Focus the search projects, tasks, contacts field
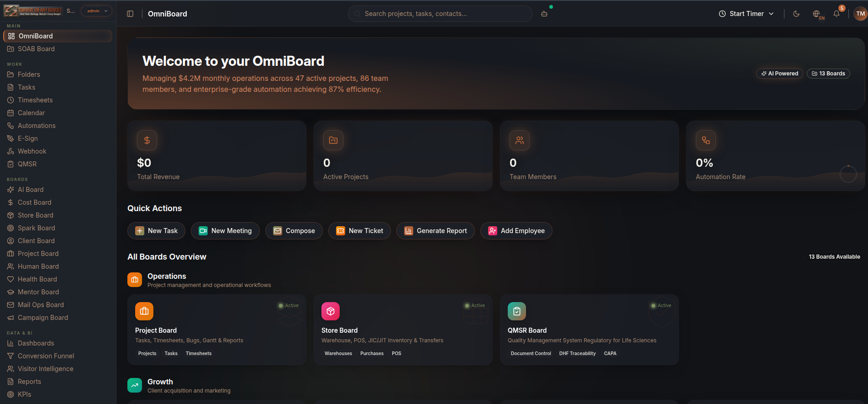This screenshot has height=404, width=868. [x=440, y=14]
